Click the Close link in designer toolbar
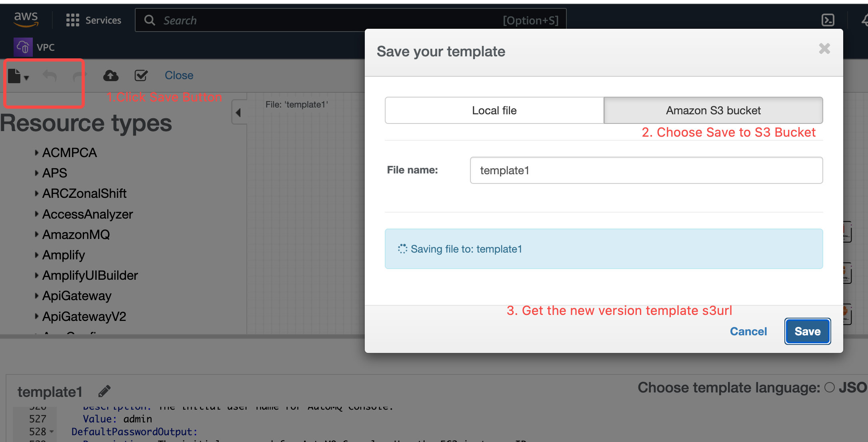 [179, 75]
